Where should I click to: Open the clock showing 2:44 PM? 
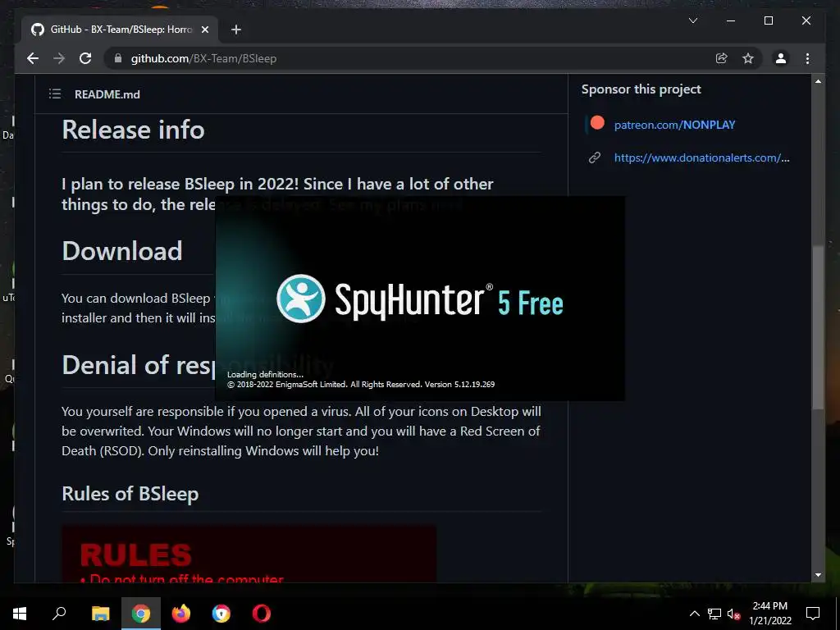(769, 614)
